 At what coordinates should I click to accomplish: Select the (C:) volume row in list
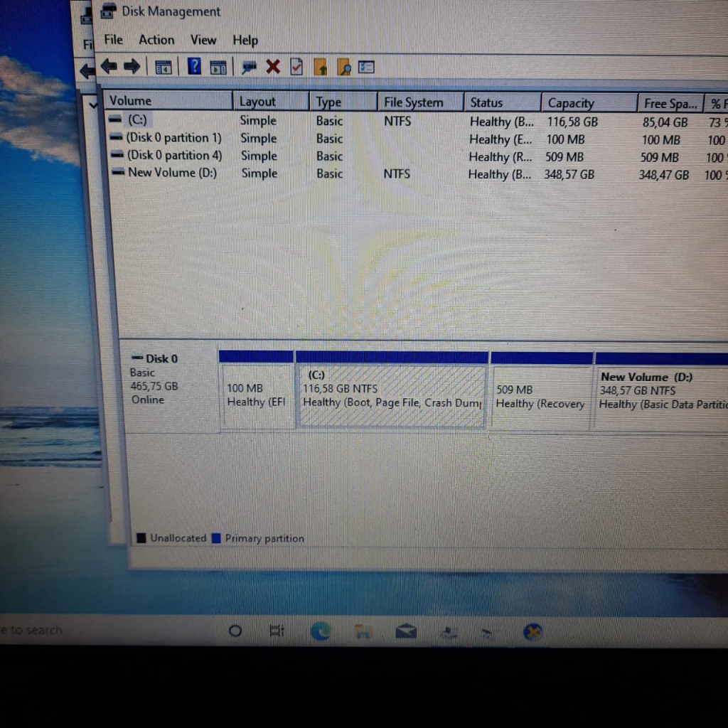point(136,120)
